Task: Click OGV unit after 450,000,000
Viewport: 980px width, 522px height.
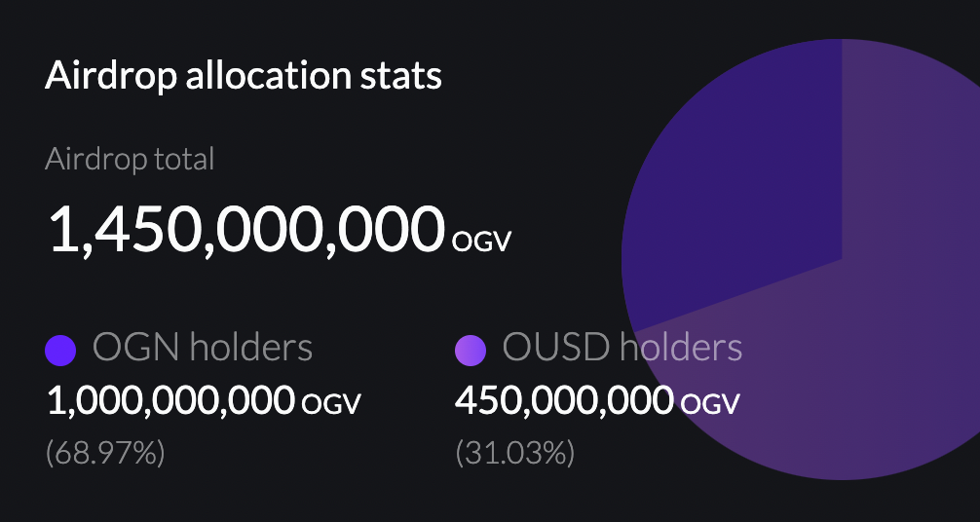Action: 710,404
